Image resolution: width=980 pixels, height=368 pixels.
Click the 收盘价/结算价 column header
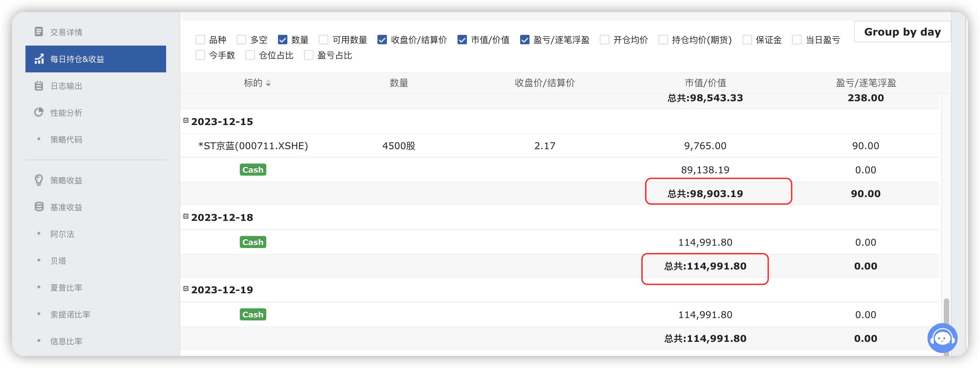tap(545, 83)
